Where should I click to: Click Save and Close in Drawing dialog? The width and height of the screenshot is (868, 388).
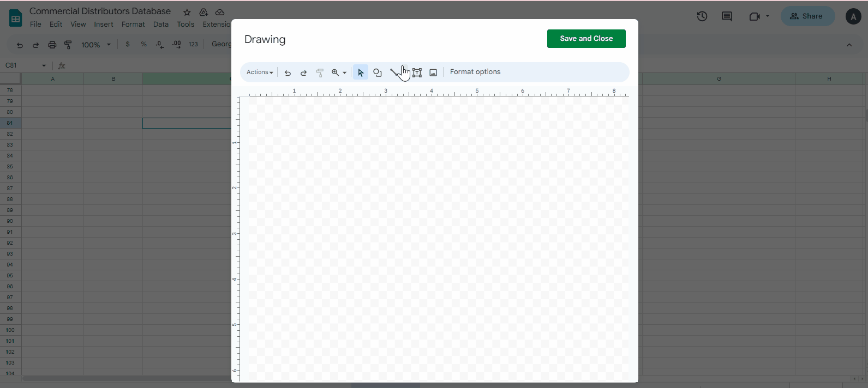tap(586, 39)
